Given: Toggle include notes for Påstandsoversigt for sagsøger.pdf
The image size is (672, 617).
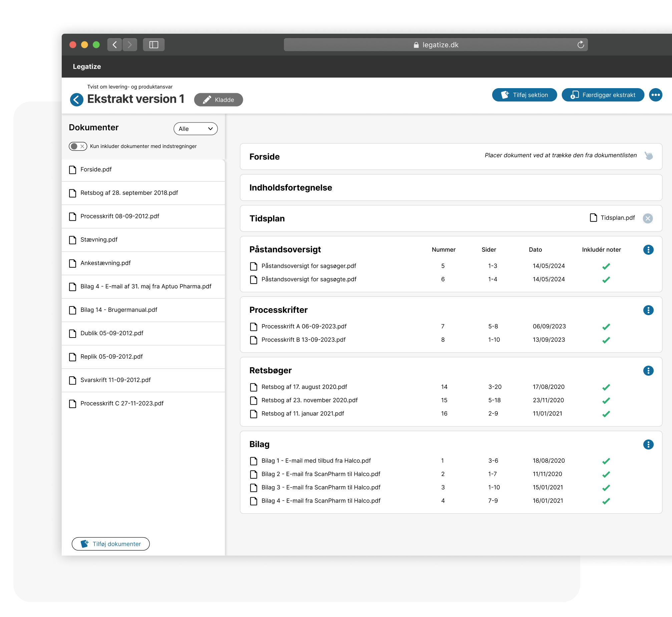Looking at the screenshot, I should pyautogui.click(x=606, y=266).
